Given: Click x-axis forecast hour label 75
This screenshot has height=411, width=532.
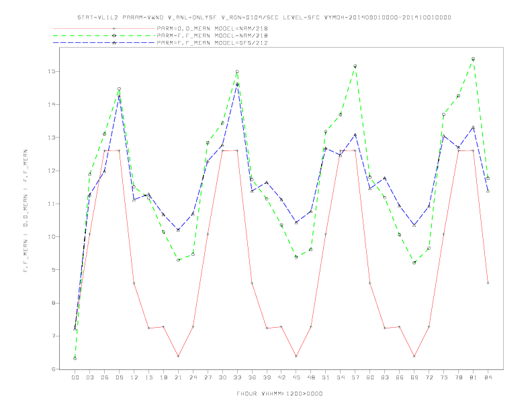Looking at the screenshot, I should point(444,377).
